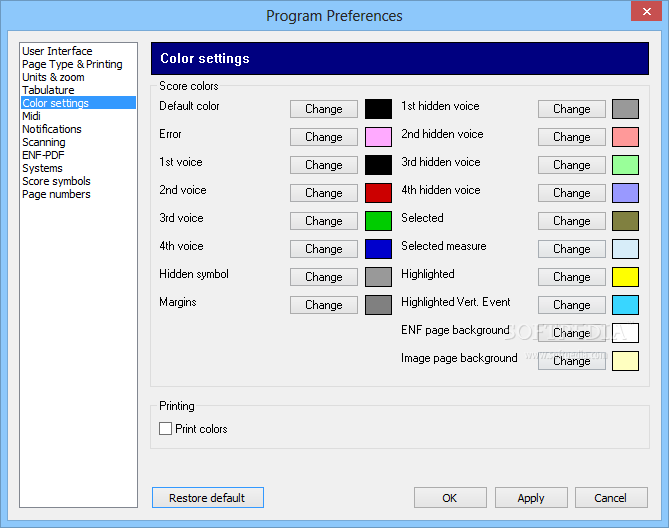
Task: Change the 4th hidden voice color
Action: 572,193
